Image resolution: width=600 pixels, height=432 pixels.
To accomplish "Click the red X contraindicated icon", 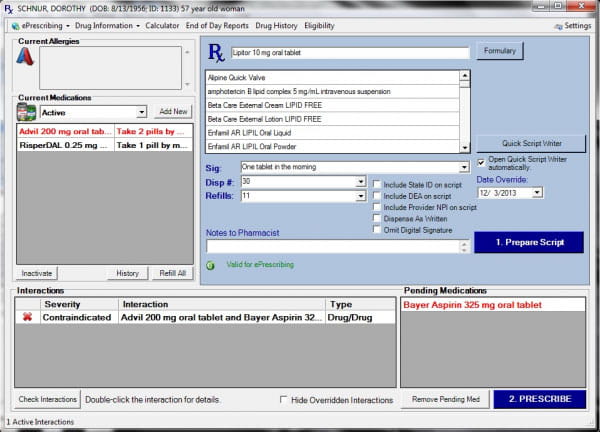I will pos(27,318).
